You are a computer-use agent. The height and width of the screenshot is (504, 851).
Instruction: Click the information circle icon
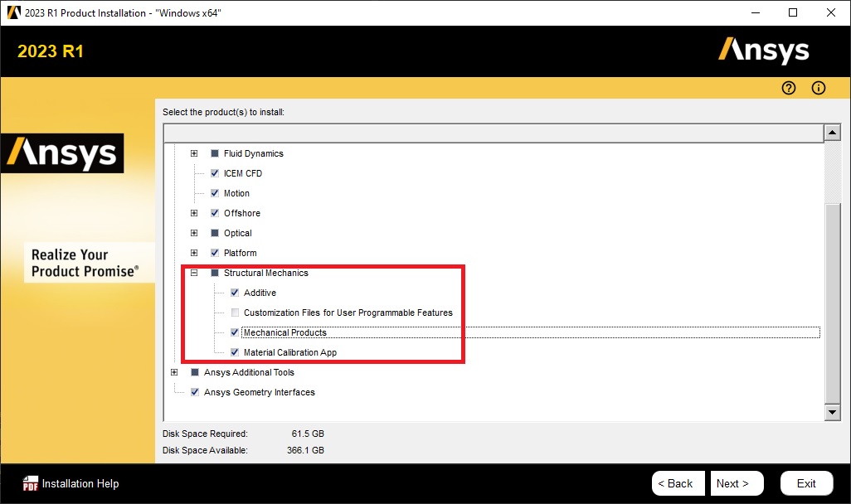819,89
